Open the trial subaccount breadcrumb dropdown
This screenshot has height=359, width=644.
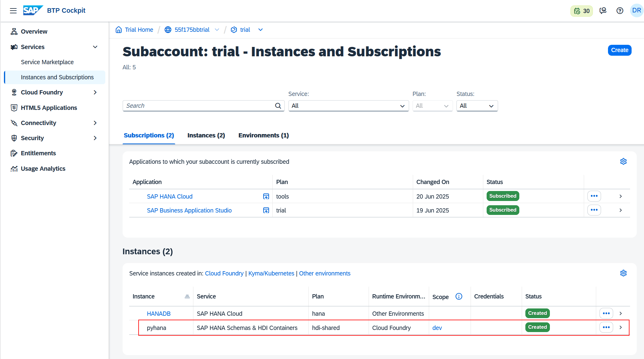[261, 30]
